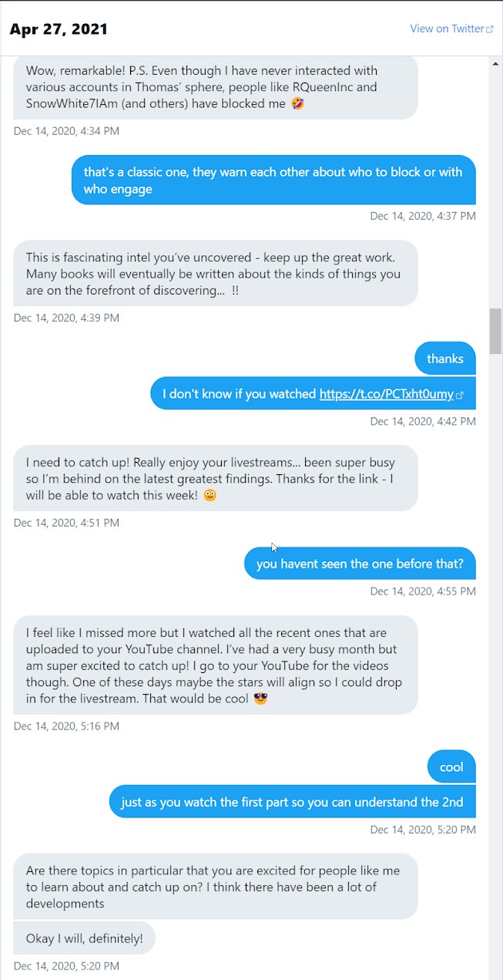Select the blue 'thanks' message bubble
503x980 pixels.
click(445, 359)
